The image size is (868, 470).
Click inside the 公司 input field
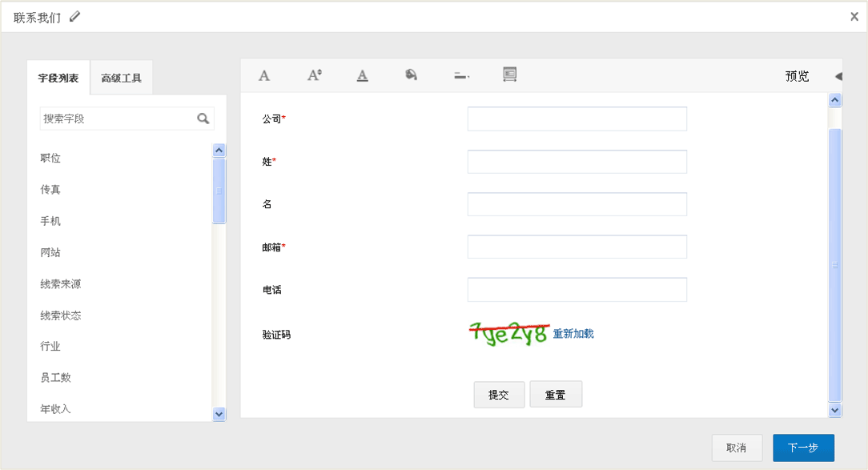point(577,119)
